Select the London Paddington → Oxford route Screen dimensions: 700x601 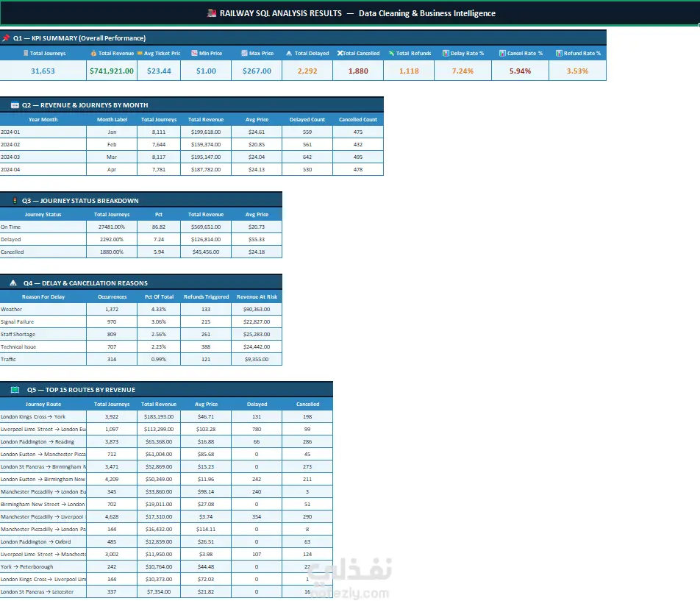36,541
